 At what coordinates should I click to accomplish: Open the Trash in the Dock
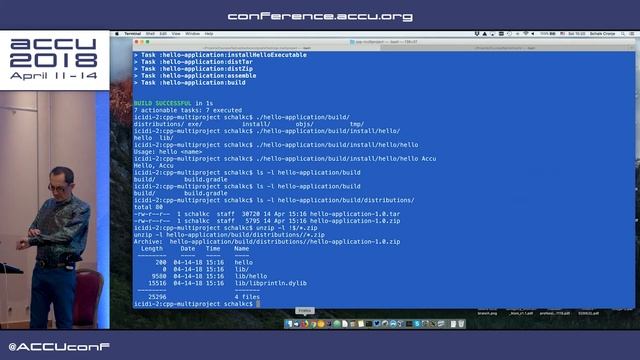(461, 324)
